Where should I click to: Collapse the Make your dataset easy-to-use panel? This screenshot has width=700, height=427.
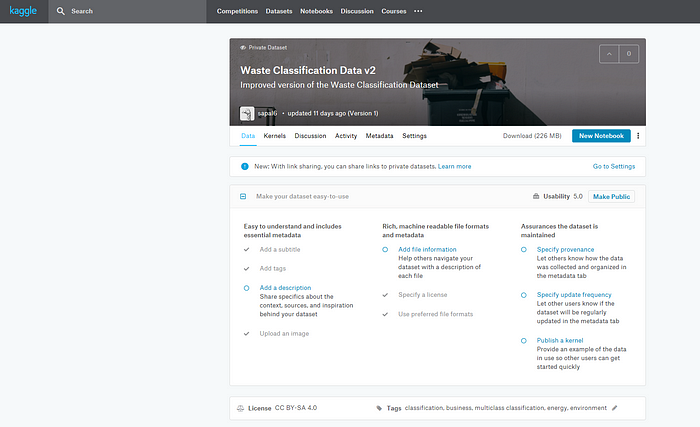[243, 197]
